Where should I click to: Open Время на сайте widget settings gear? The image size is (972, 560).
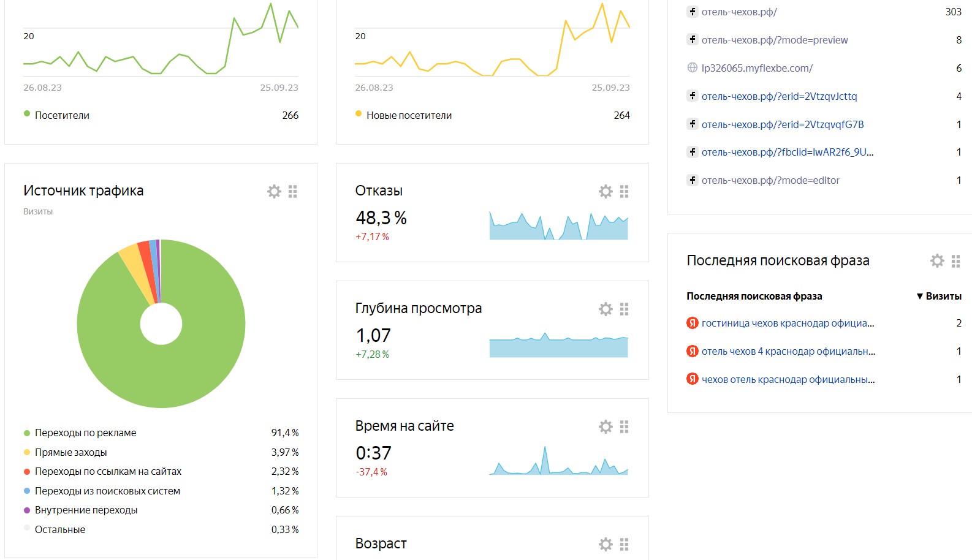606,427
